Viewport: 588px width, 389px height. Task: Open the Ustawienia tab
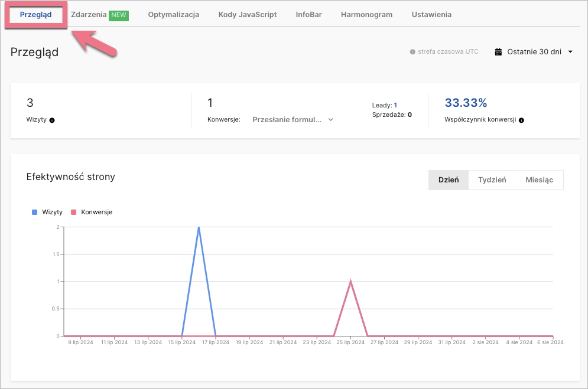click(x=431, y=14)
